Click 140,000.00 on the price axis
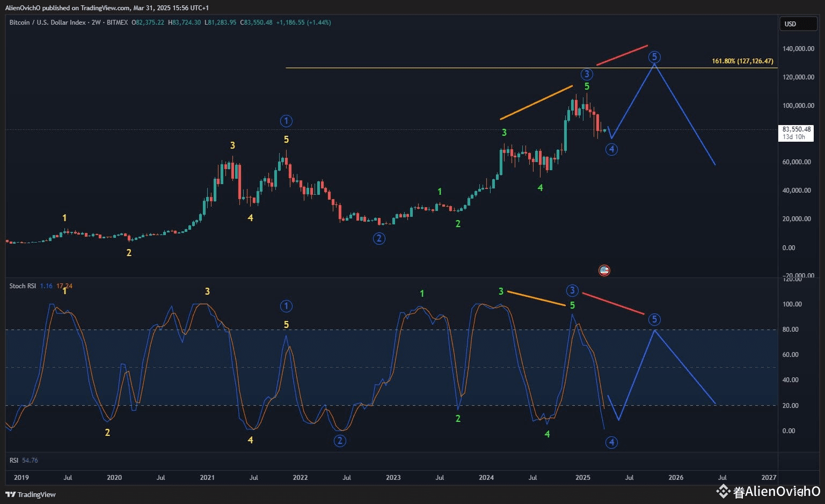 (799, 49)
